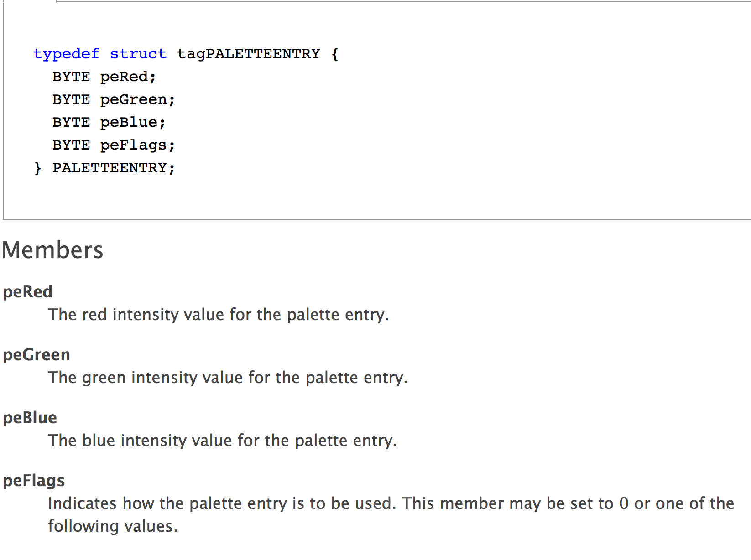The image size is (751, 560).
Task: Click the bold peRed member name
Action: tap(28, 292)
